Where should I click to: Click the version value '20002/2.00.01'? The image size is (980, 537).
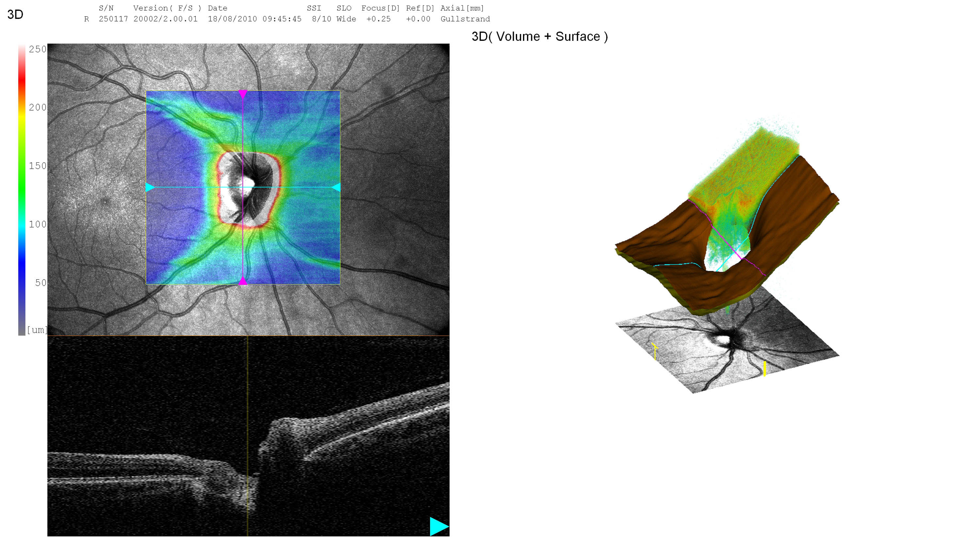pyautogui.click(x=166, y=19)
